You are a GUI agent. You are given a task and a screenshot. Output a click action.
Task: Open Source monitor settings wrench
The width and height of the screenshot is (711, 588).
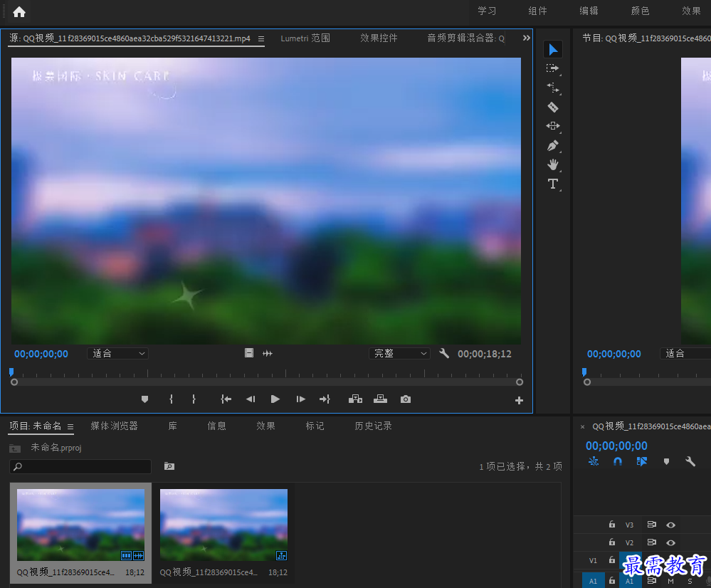444,353
